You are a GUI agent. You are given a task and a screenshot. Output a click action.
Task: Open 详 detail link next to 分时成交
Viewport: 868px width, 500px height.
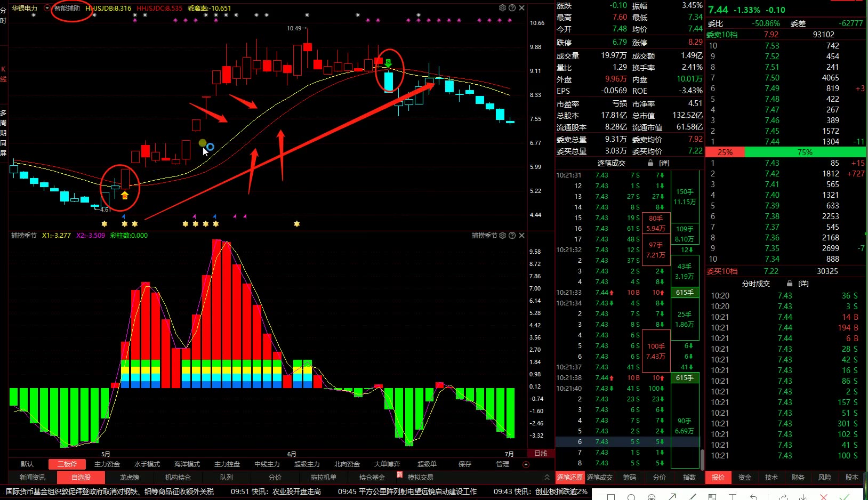[803, 284]
